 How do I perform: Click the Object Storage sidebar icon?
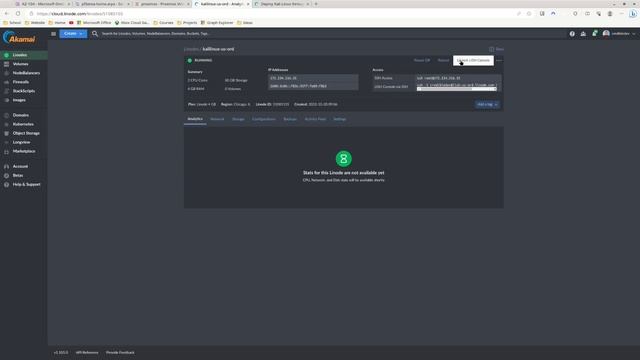[x=6, y=133]
